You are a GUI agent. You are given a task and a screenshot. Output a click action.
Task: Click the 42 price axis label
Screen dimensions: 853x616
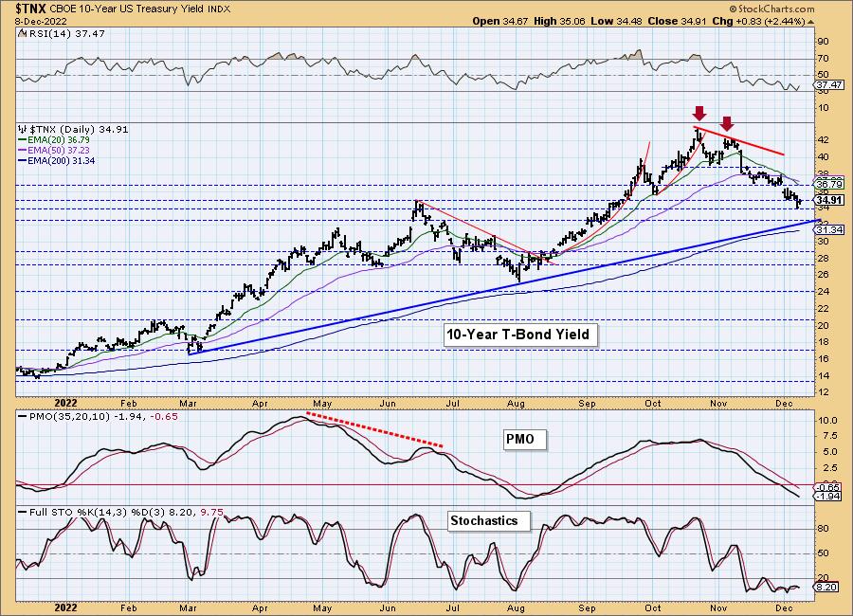tap(823, 140)
